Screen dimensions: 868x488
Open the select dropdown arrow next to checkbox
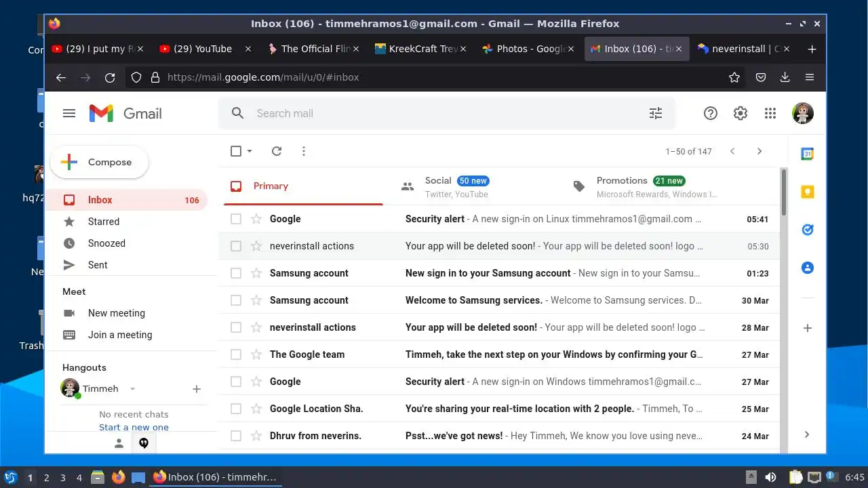tap(250, 151)
